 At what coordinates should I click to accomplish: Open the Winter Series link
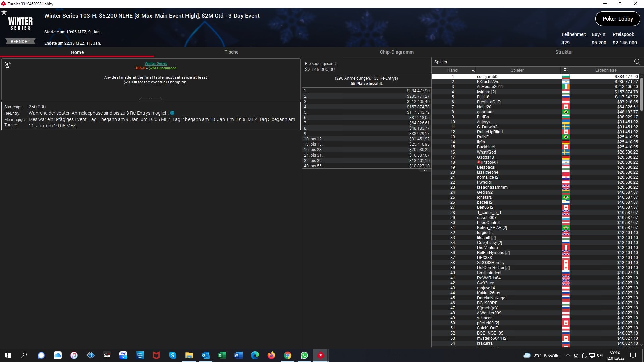coord(156,63)
